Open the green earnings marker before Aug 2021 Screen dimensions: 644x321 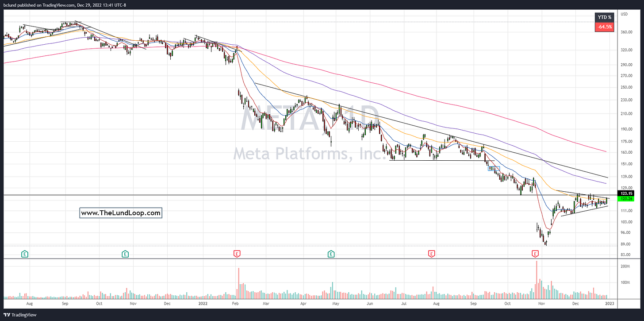tap(25, 254)
